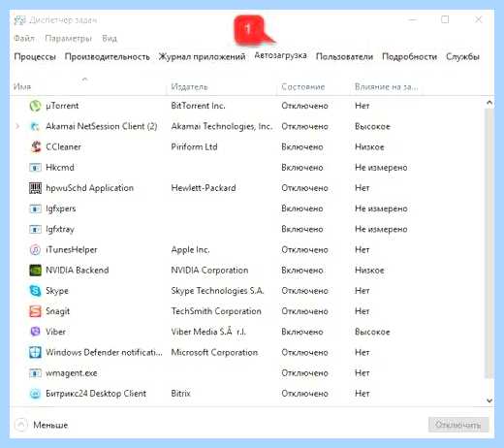
Task: Click the scrollbar up arrow
Action: pyautogui.click(x=489, y=103)
